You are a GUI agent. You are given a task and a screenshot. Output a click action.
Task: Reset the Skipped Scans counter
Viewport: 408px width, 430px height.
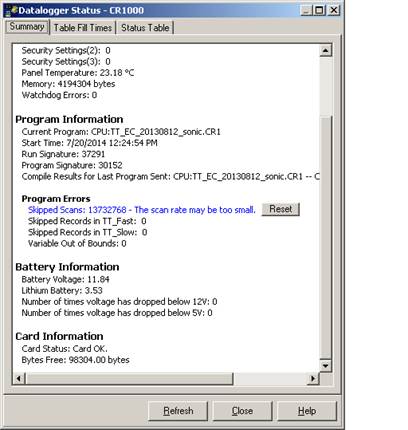(281, 209)
